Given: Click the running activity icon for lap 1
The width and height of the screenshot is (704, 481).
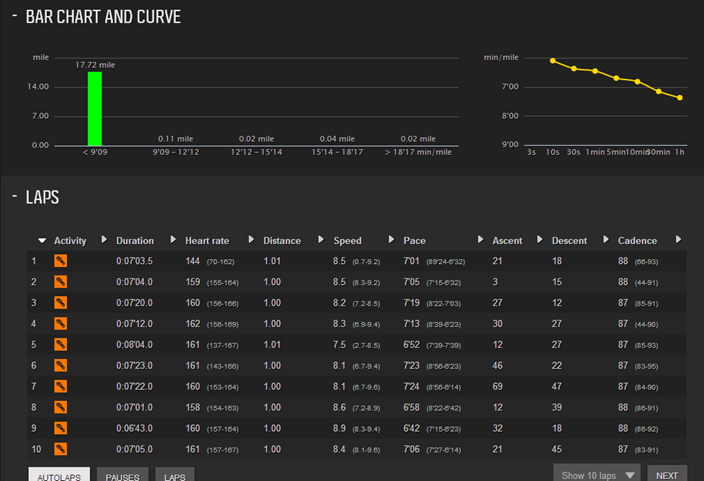Looking at the screenshot, I should click(61, 261).
